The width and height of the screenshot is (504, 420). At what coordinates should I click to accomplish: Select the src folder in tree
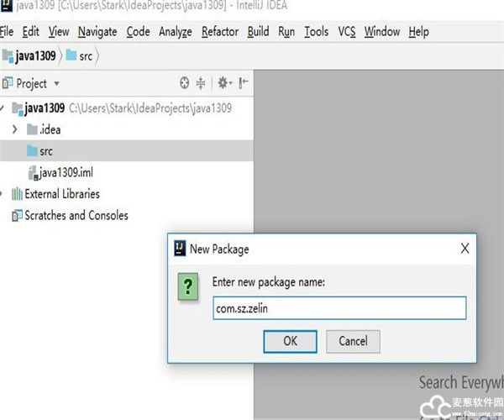127,150
